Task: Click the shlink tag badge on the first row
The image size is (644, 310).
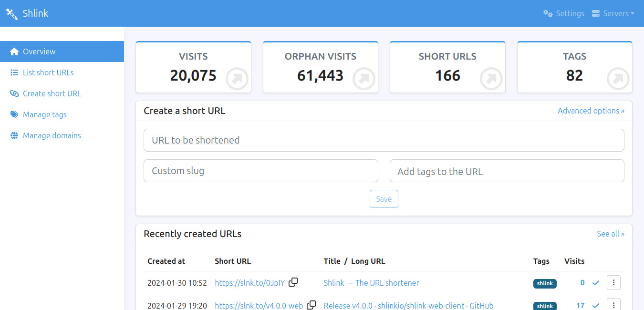Action: point(545,283)
